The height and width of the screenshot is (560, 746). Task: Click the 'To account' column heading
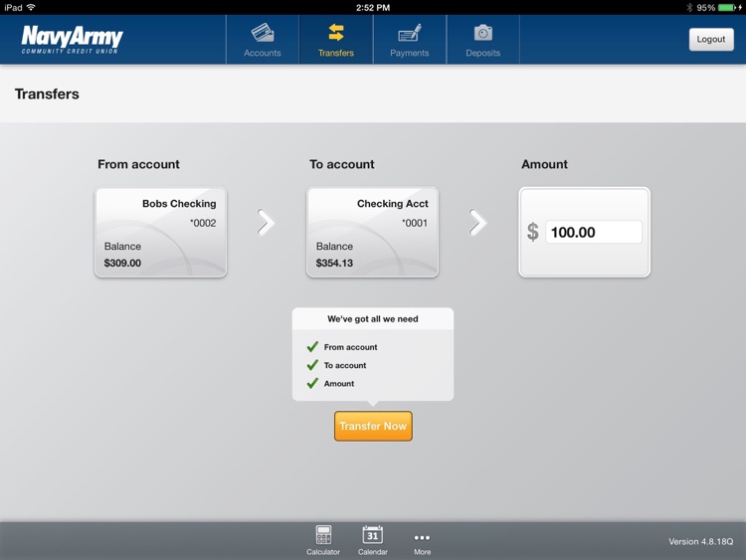click(x=341, y=164)
